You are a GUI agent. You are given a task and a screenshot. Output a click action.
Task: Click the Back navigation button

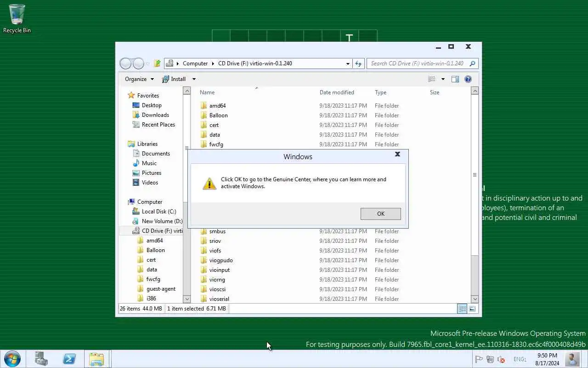[x=125, y=63]
